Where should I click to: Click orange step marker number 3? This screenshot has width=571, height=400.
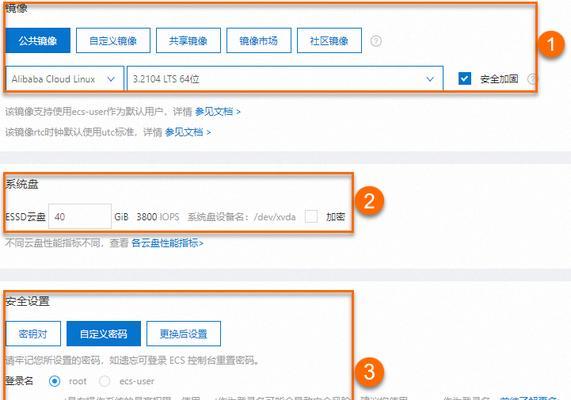[369, 372]
